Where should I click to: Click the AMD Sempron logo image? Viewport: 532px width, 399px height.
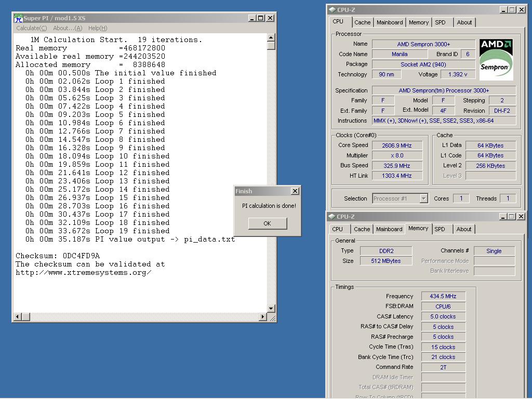click(x=496, y=59)
